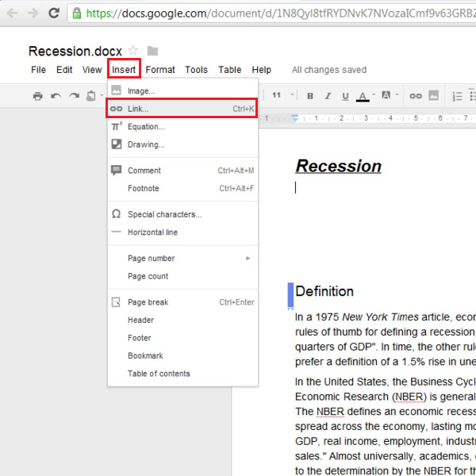
Task: Click the insert image icon in toolbar
Action: 433,95
